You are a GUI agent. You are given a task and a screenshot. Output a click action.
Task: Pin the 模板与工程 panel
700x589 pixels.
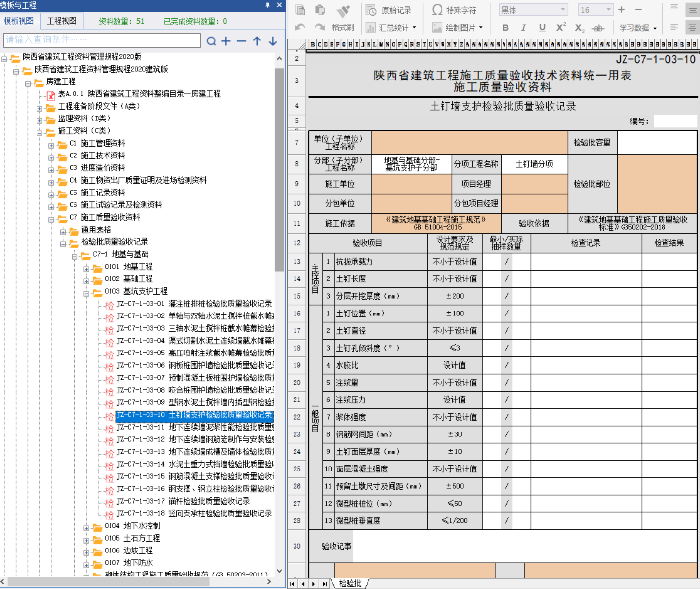pos(267,5)
